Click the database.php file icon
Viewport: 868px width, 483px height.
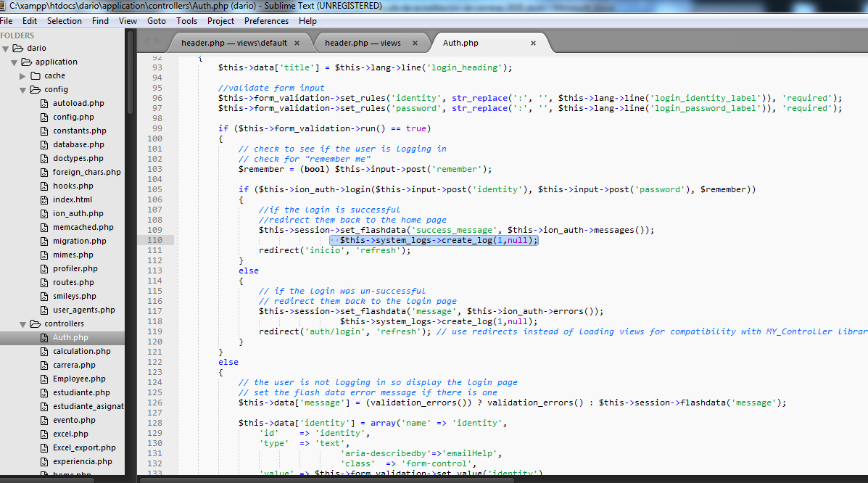pos(44,145)
